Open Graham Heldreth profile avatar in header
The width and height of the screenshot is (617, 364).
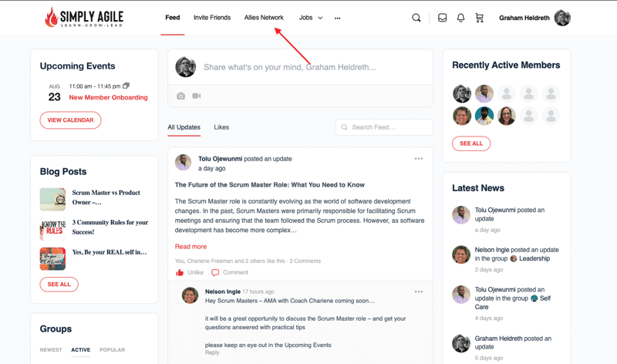562,18
